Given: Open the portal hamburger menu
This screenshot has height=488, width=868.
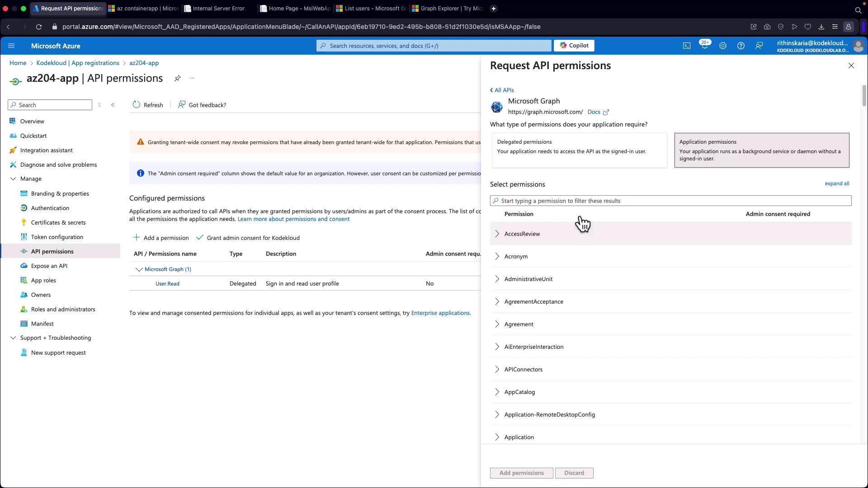Looking at the screenshot, I should (x=11, y=46).
